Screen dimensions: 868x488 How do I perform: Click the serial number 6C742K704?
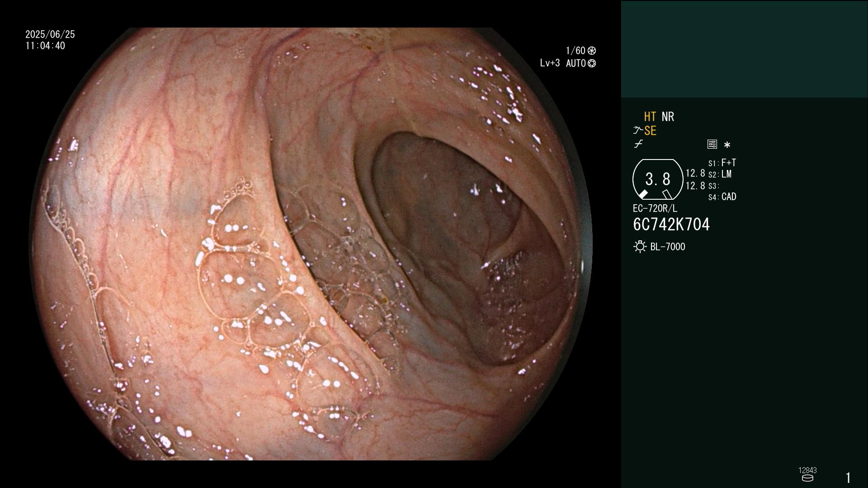671,225
